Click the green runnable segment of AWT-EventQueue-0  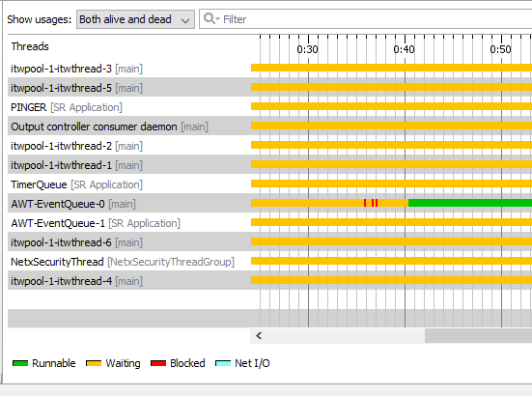[x=470, y=203]
